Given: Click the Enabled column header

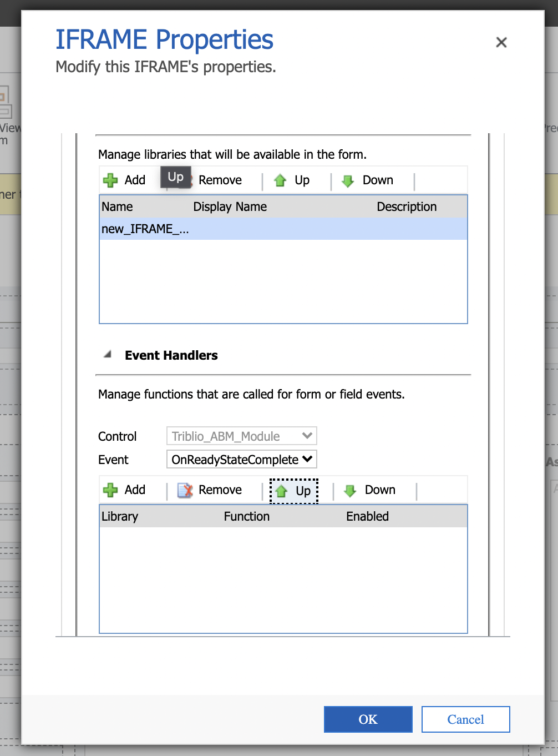Looking at the screenshot, I should (367, 516).
